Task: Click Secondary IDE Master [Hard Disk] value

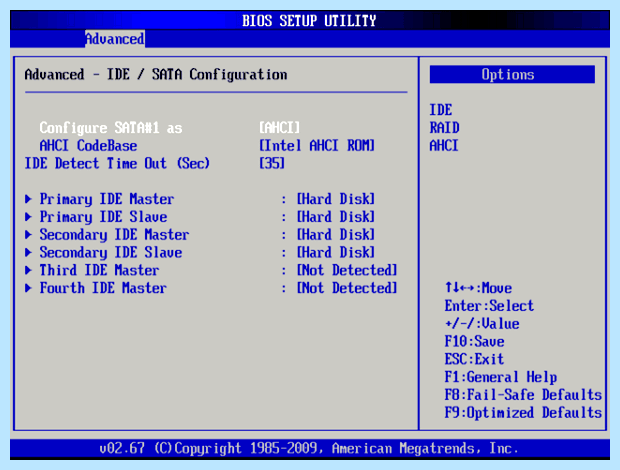Action: click(336, 234)
